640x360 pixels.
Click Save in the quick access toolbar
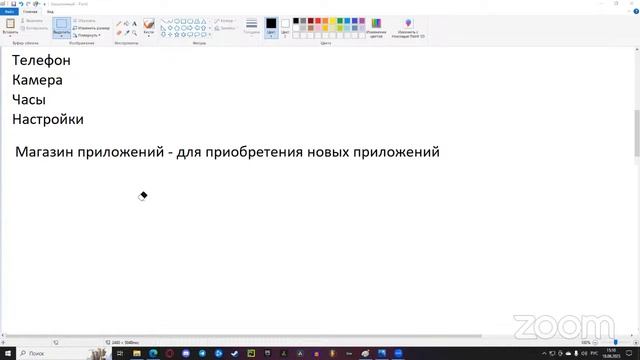click(x=13, y=4)
